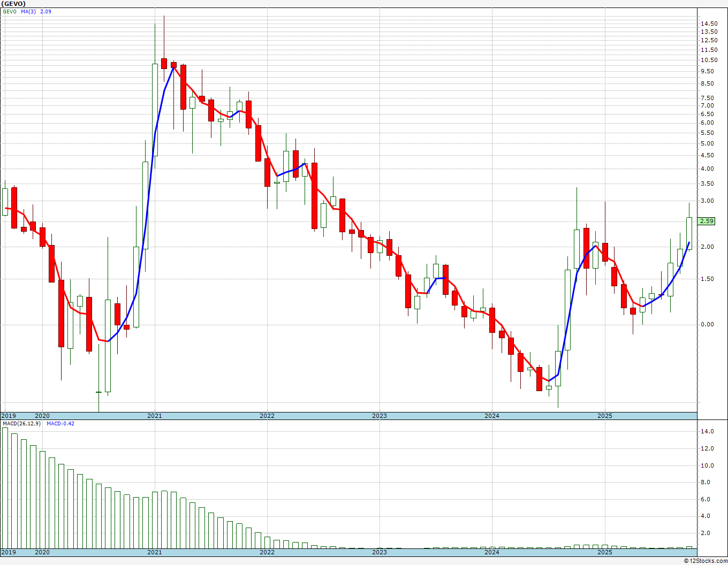Click 2024 on the MACD panel time axis
The image size is (728, 565).
[x=492, y=552]
